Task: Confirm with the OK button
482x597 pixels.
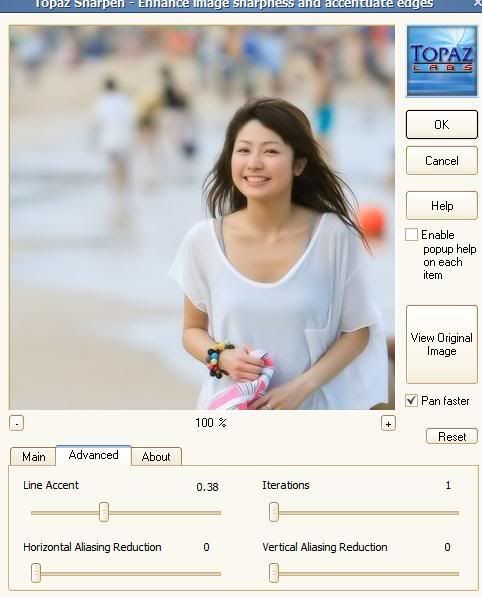Action: coord(442,125)
